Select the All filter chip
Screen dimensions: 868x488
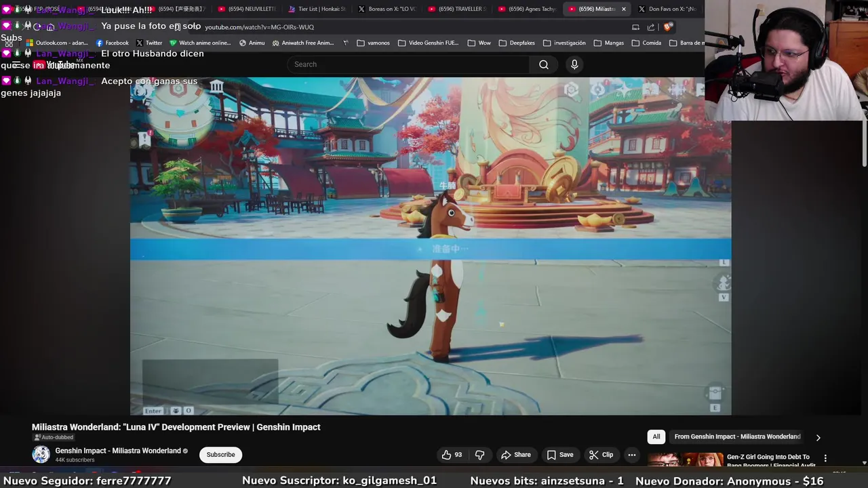pos(656,437)
